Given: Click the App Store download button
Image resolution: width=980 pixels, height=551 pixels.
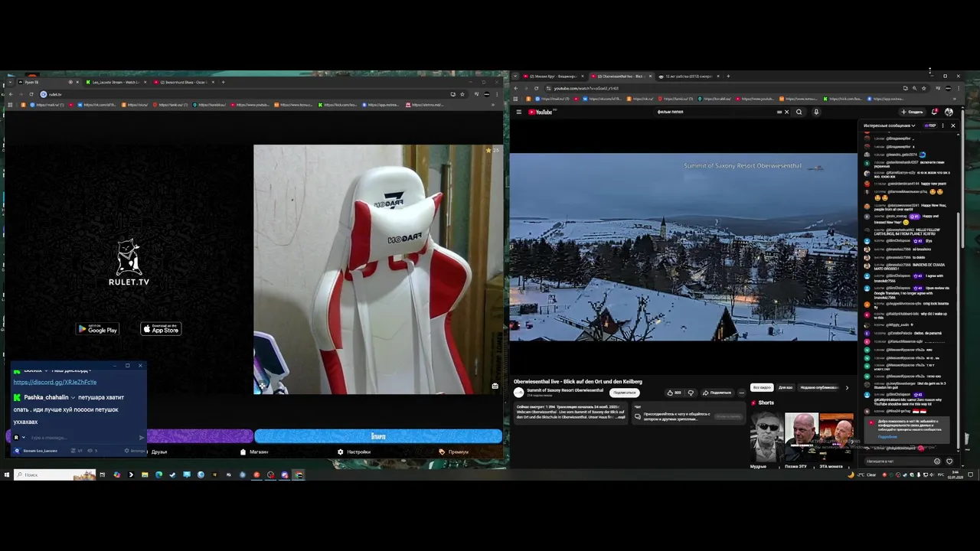Looking at the screenshot, I should [161, 329].
